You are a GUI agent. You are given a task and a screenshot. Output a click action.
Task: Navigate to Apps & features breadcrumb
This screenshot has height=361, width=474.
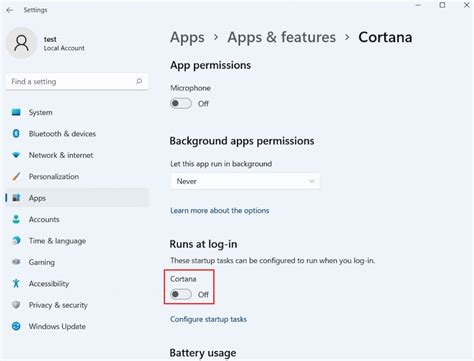[x=282, y=37]
